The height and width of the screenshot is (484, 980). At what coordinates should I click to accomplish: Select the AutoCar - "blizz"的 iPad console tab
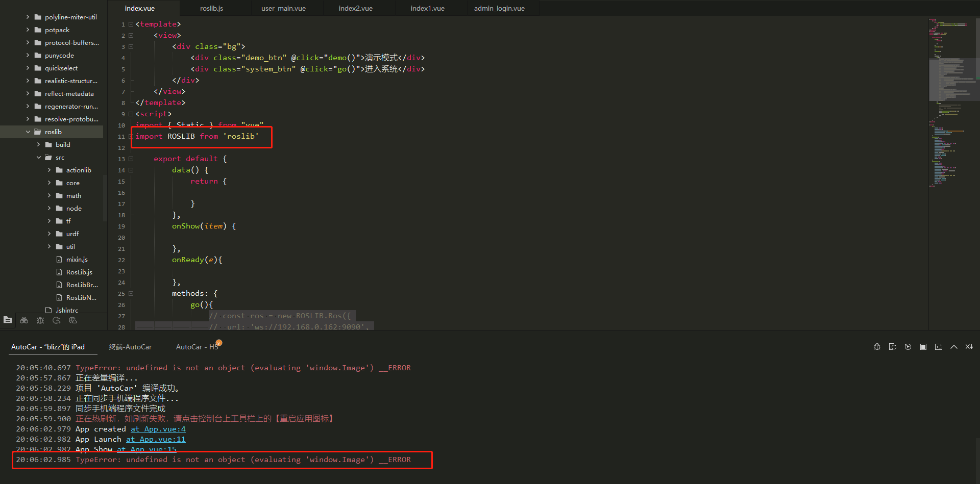click(x=48, y=347)
